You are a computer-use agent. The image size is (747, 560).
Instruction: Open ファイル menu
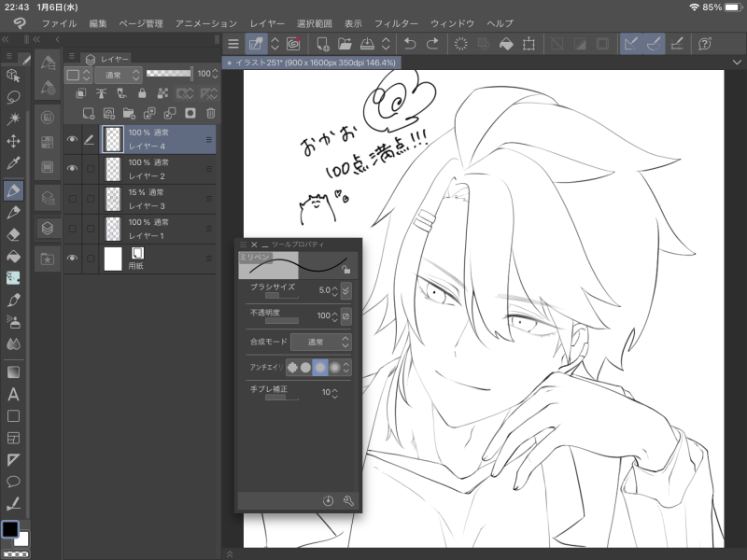pos(59,23)
